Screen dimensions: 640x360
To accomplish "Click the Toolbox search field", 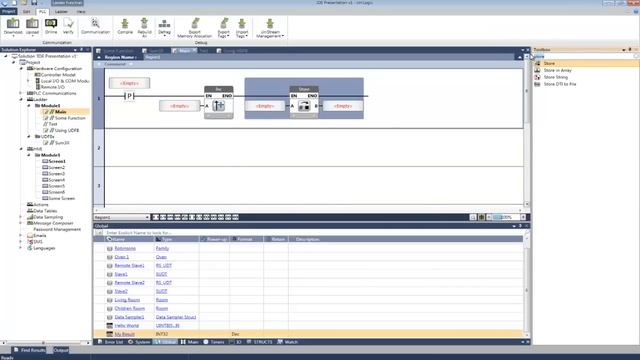I will 585,56.
